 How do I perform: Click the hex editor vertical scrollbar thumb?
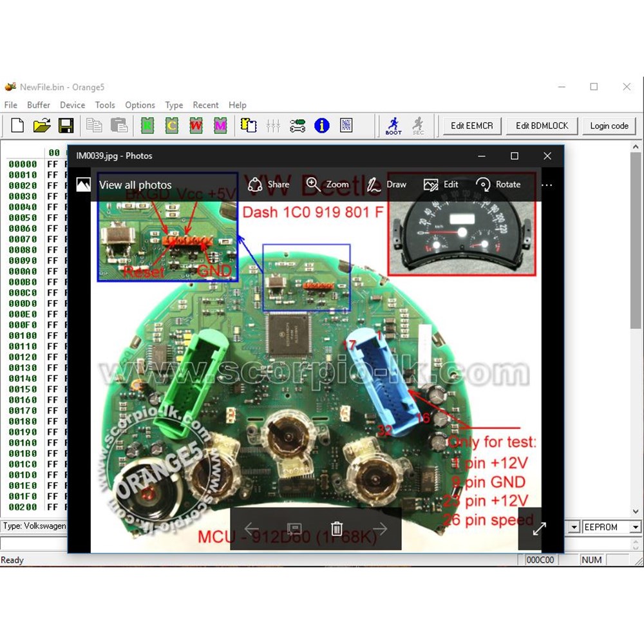(x=636, y=240)
